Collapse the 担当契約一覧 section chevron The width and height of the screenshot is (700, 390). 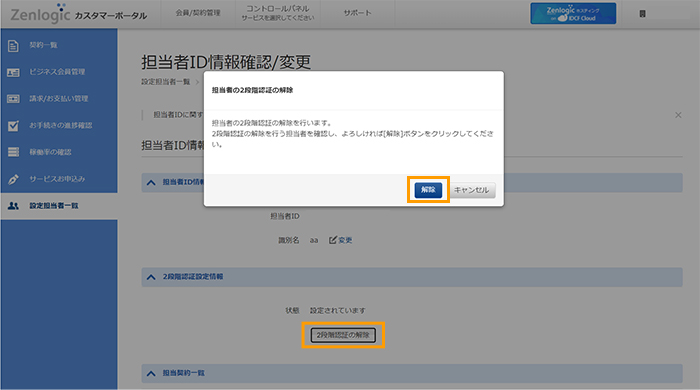pos(151,373)
